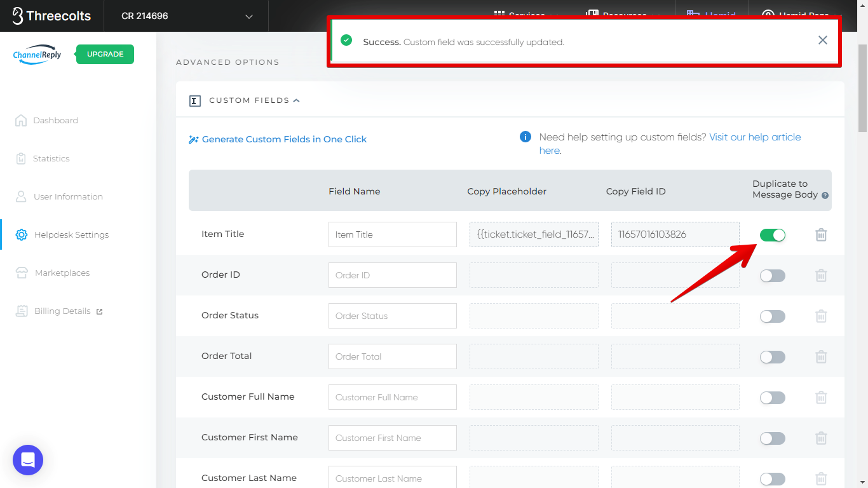Open Billing Details
The height and width of the screenshot is (488, 868).
tap(62, 311)
